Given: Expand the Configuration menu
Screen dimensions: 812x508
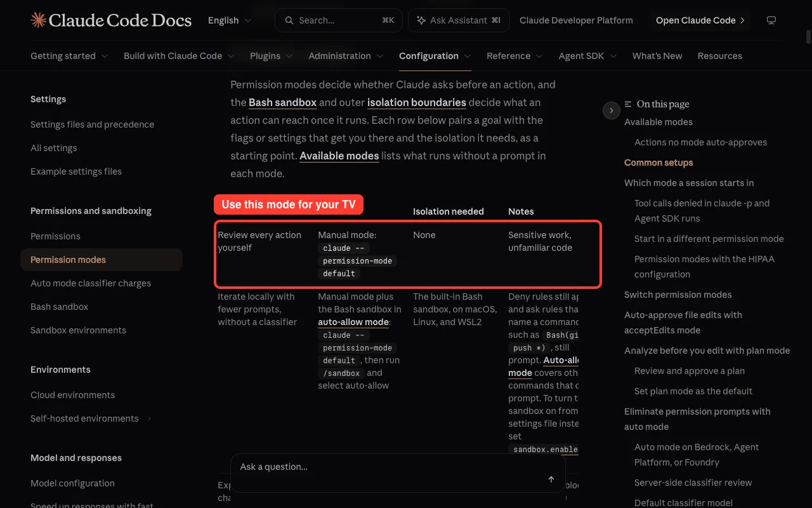Looking at the screenshot, I should pyautogui.click(x=435, y=56).
